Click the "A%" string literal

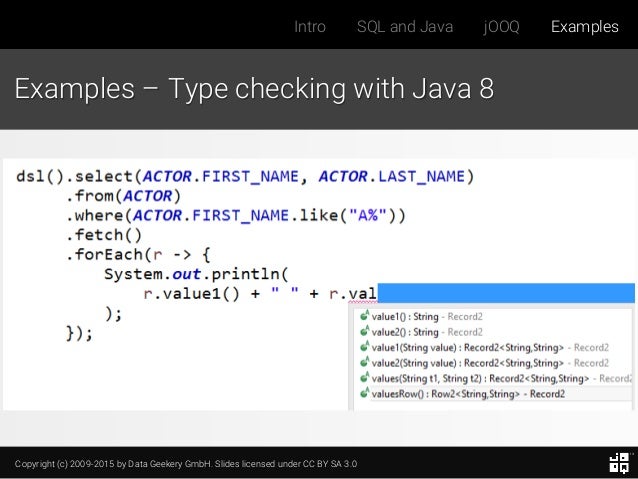[x=367, y=215]
